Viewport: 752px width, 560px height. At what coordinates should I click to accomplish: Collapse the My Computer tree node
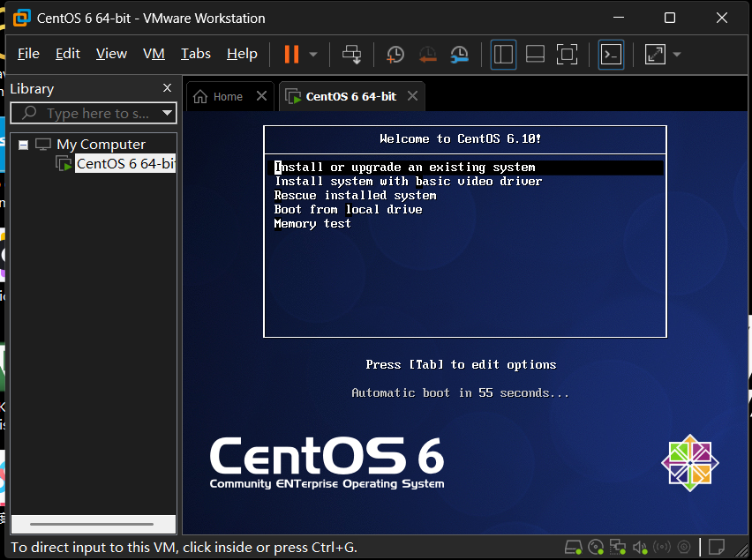tap(23, 145)
